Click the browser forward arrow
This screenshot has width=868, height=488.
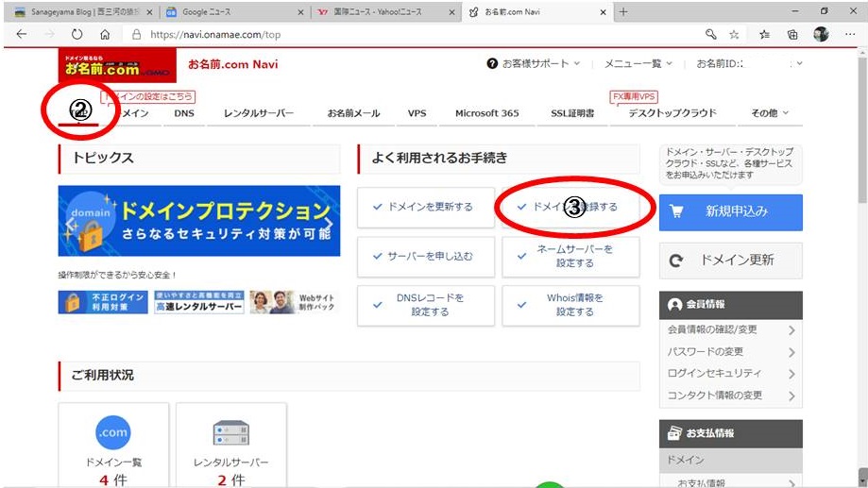click(x=50, y=34)
